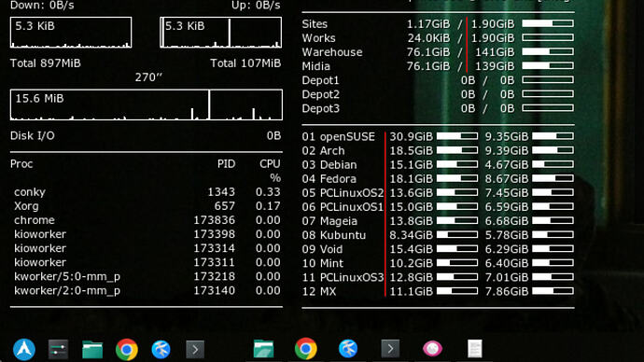Launch pinned Chrome beside the settings file manager

(x=127, y=349)
